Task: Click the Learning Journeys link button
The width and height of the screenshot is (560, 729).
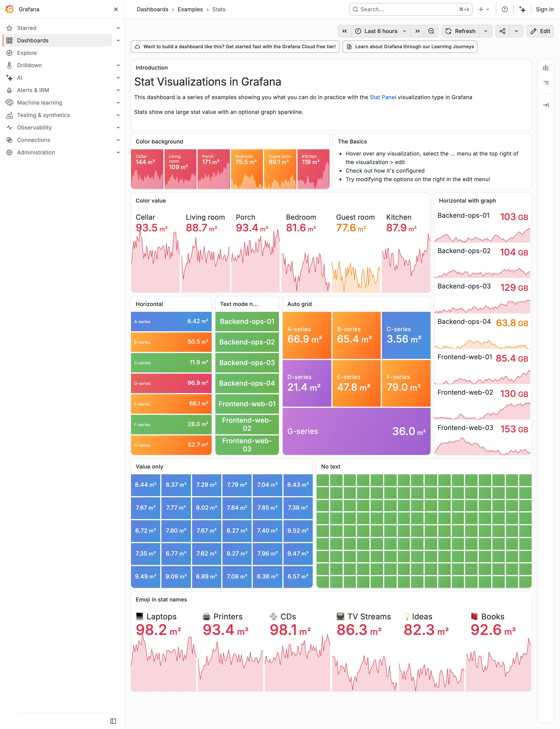Action: click(410, 47)
